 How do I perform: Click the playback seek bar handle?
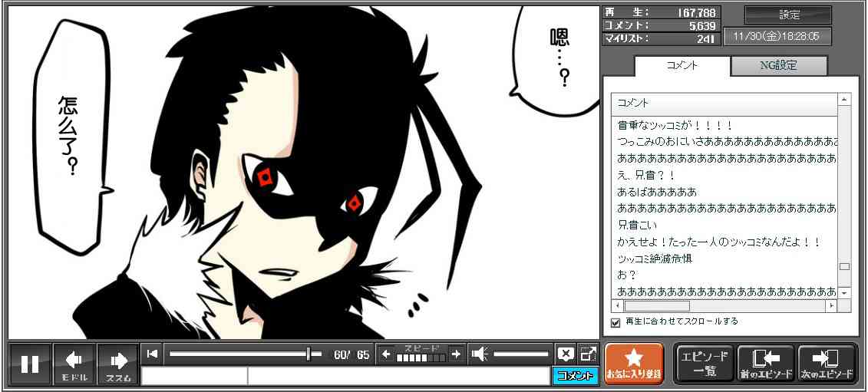point(309,354)
